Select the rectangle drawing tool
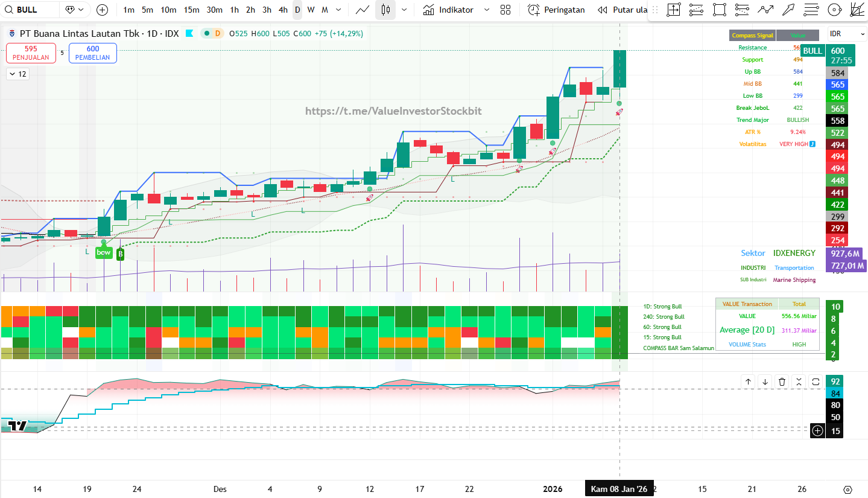Image resolution: width=868 pixels, height=498 pixels. tap(719, 10)
